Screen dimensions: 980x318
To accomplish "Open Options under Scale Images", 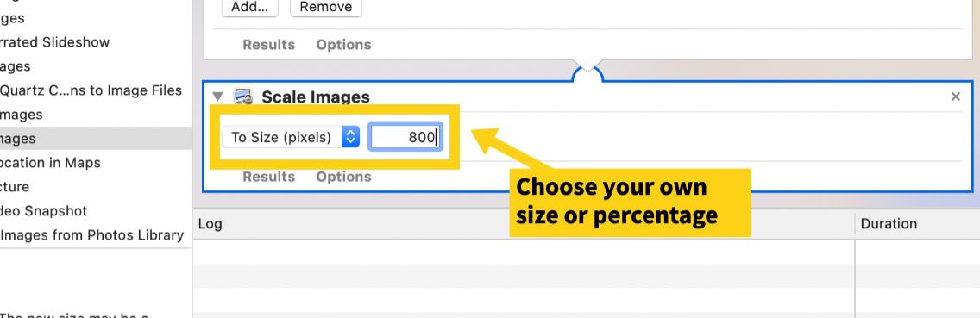I will tap(343, 177).
